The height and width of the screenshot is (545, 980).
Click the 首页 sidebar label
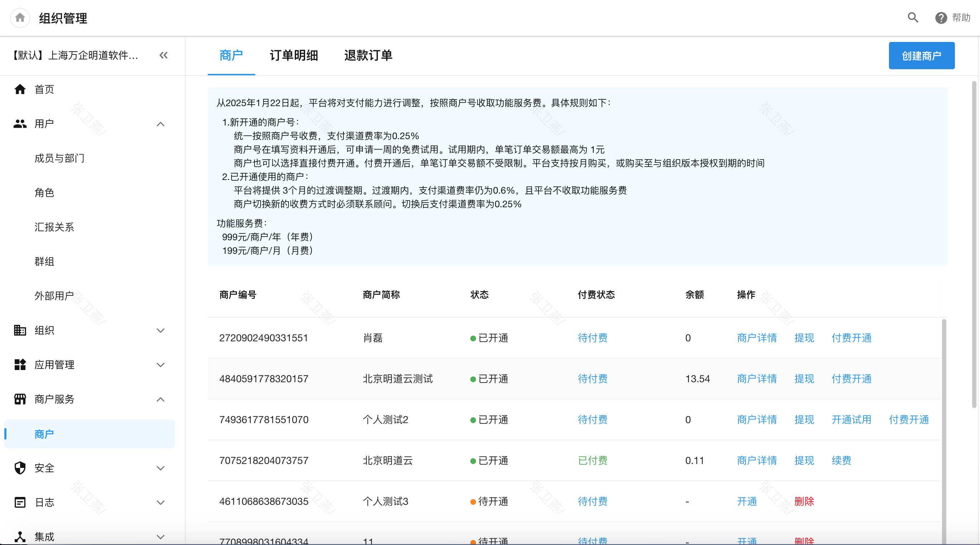pos(44,89)
